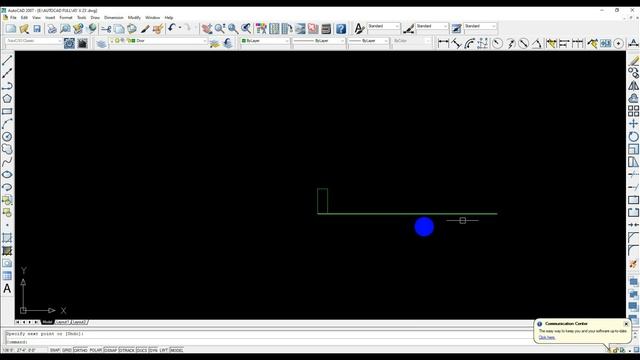Screen dimensions: 640x360
Task: Toggle ORTHO mode in status bar
Action: 80,350
